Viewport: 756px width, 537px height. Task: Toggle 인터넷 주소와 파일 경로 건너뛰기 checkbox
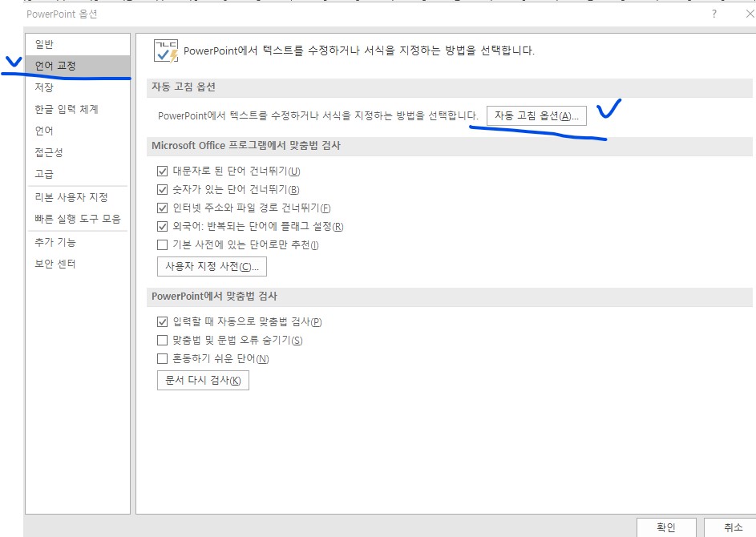coord(163,208)
